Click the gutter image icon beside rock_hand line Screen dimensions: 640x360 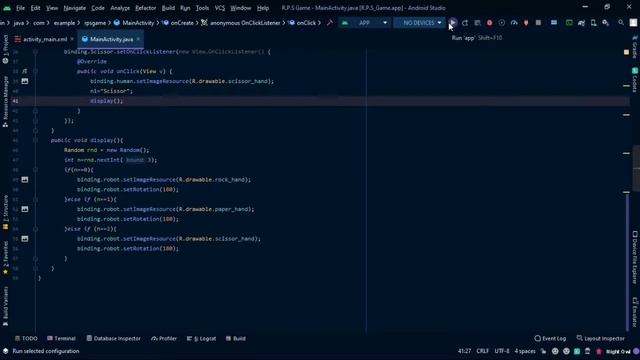pos(25,180)
